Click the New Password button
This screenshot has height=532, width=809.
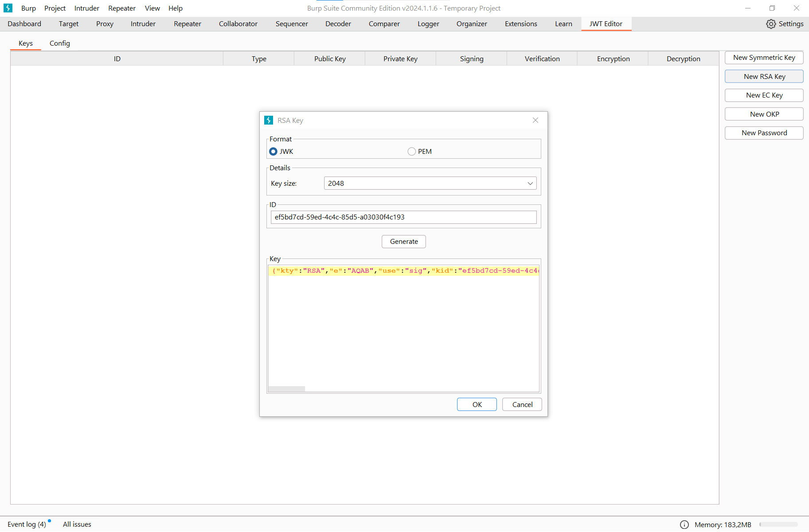tap(764, 133)
